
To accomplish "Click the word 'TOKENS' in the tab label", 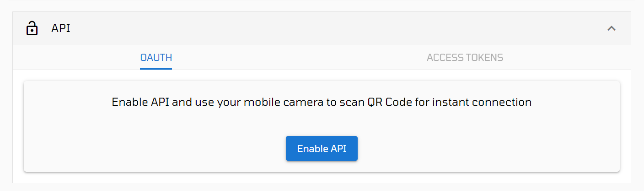I will pos(484,58).
